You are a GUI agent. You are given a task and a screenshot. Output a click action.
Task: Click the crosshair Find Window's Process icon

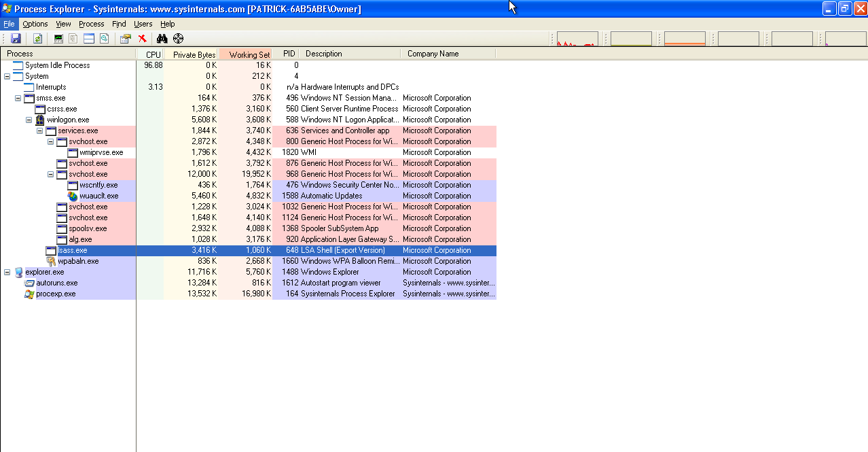click(178, 39)
